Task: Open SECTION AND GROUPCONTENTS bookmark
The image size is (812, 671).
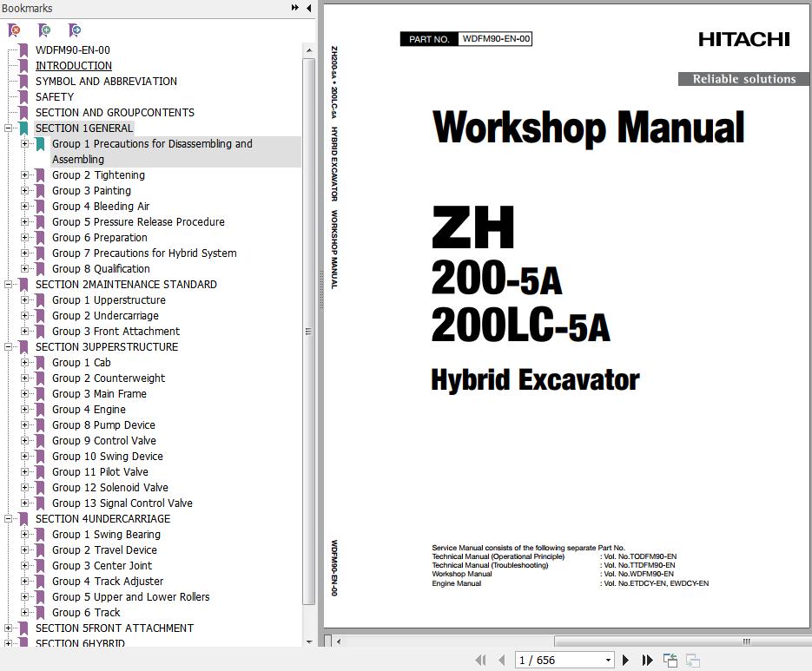Action: [115, 112]
